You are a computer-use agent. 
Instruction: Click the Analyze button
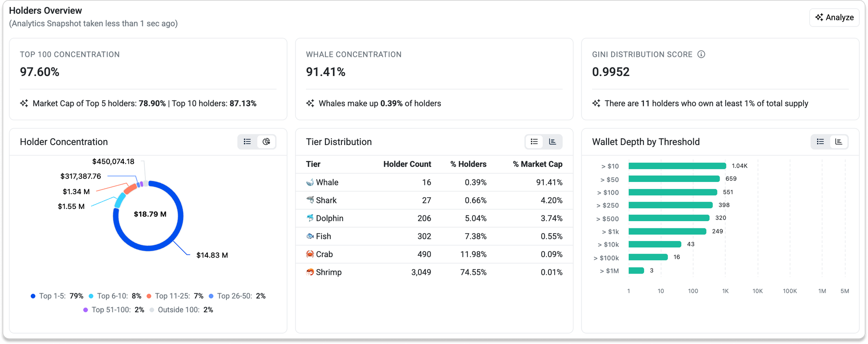pyautogui.click(x=834, y=17)
